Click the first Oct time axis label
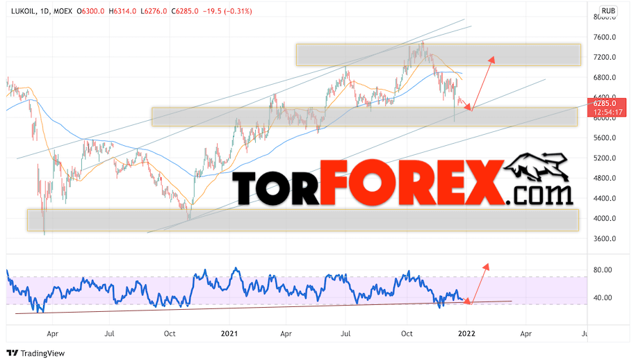The width and height of the screenshot is (636, 364). [170, 333]
